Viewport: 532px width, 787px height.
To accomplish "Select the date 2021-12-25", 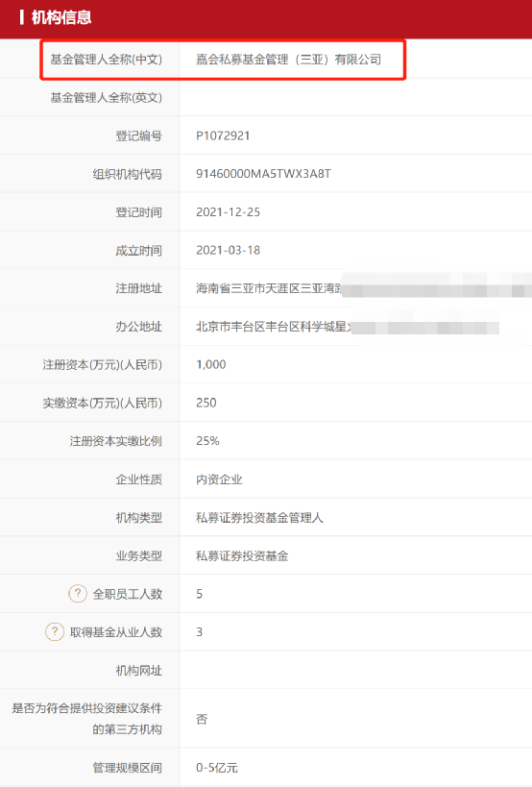I will pyautogui.click(x=228, y=212).
